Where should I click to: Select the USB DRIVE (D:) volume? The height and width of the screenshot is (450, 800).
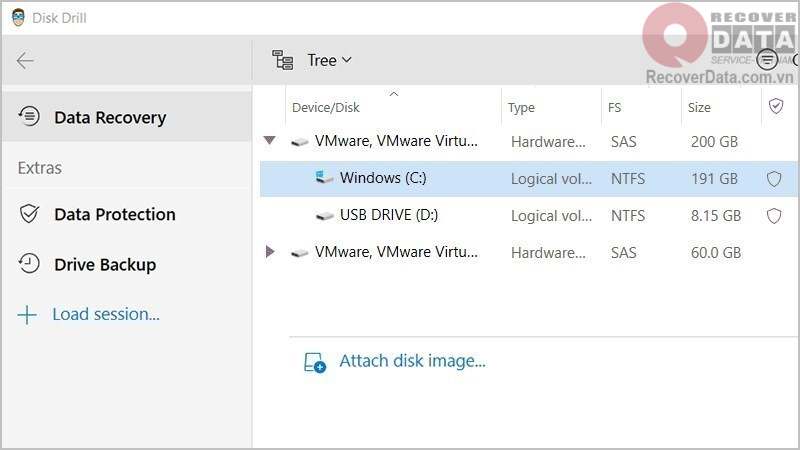coord(388,215)
